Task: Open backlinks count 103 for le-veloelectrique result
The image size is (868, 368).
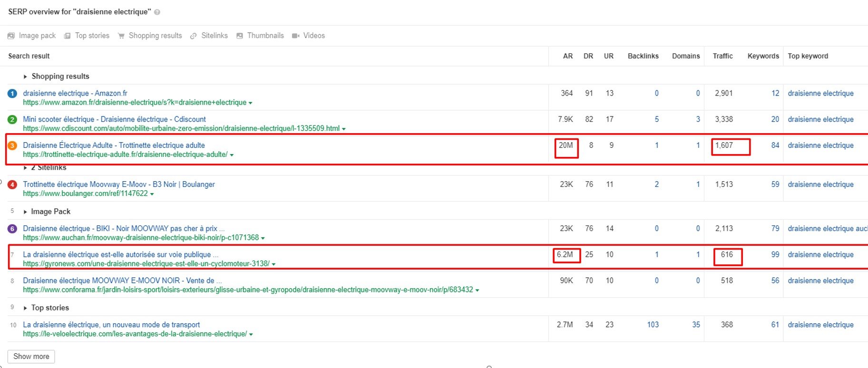Action: (x=653, y=325)
